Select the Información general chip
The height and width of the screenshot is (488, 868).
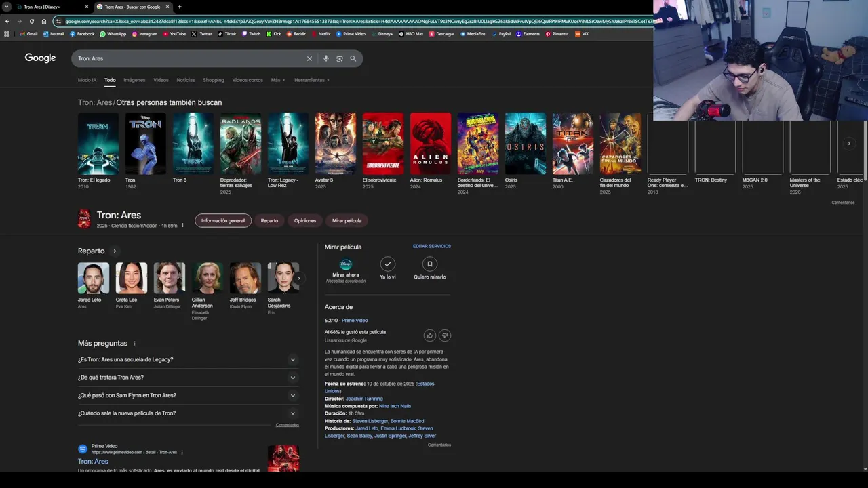click(223, 220)
